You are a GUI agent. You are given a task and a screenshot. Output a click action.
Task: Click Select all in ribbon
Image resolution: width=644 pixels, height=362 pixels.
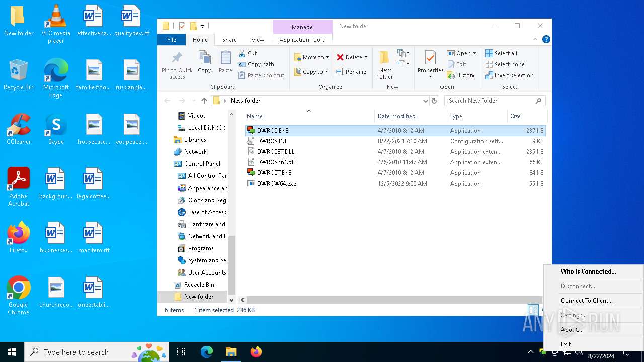501,53
